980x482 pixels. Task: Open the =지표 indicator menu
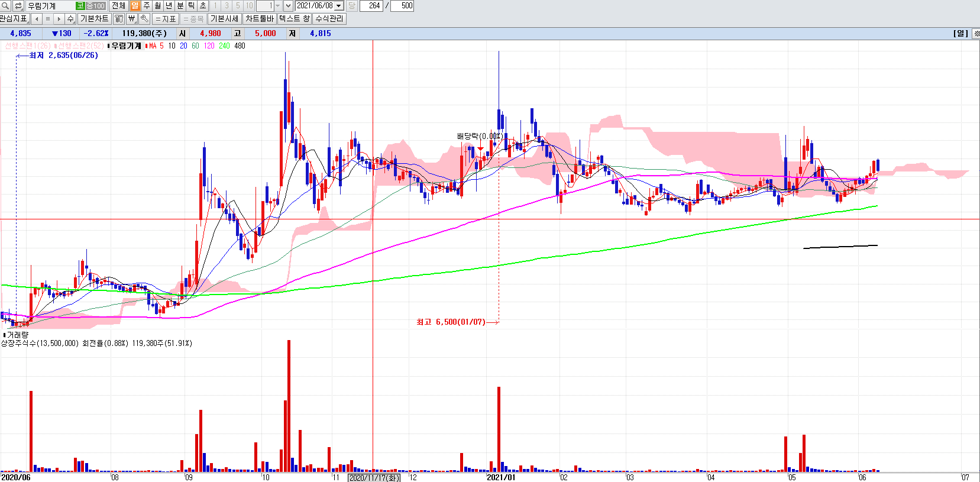(166, 19)
